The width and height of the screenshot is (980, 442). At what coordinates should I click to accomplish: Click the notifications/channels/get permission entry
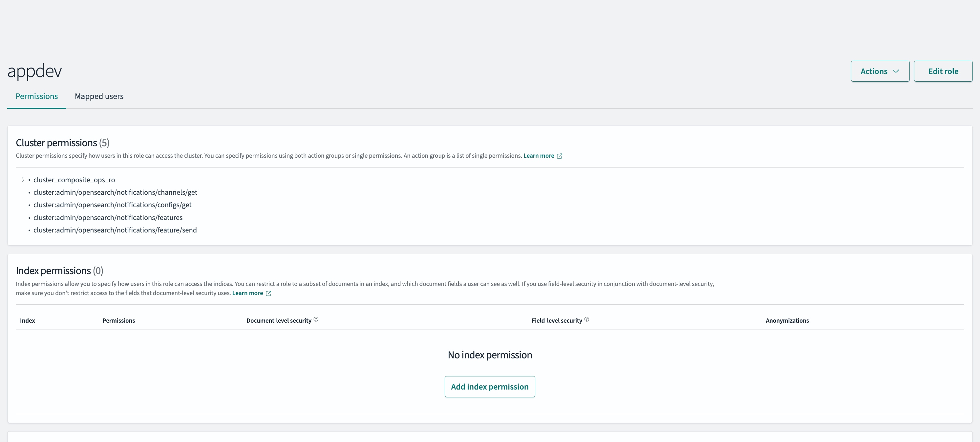tap(115, 192)
